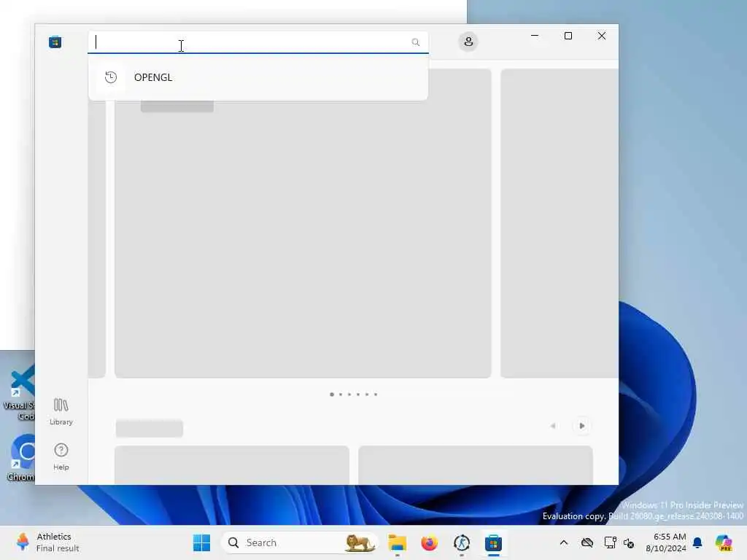Open the large featured placeholder card
This screenshot has width=747, height=560.
[x=303, y=223]
